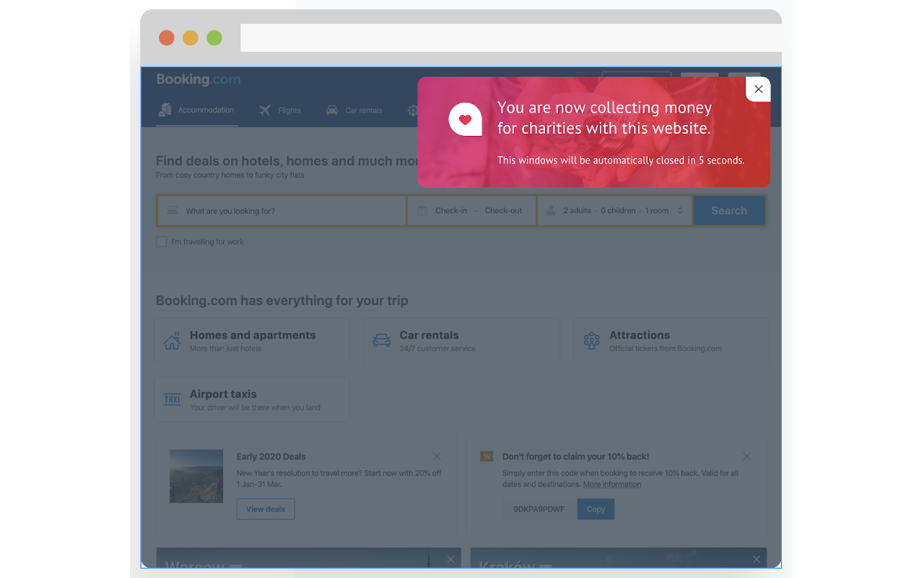
Task: Click the ferris wheel Attractions icon
Action: point(592,341)
